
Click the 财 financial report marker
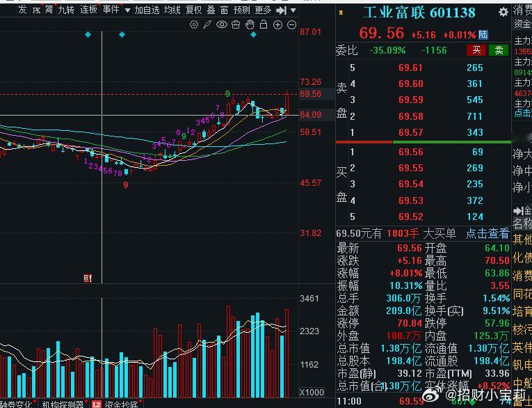[88, 278]
